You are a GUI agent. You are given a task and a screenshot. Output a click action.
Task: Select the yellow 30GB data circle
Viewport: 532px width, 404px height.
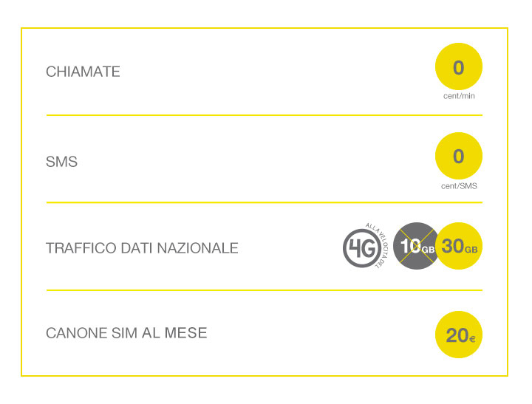(x=458, y=246)
